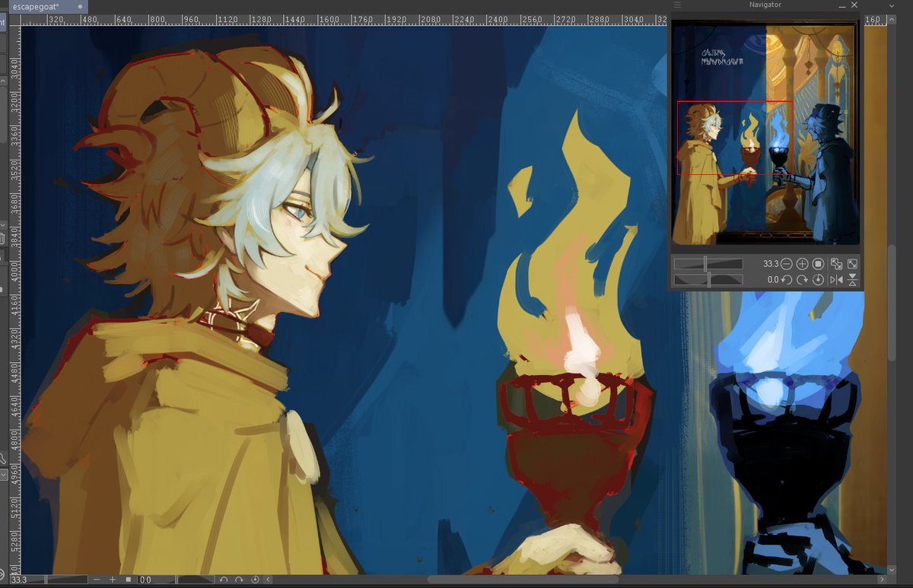Open the Navigator panel hamburger menu
The height and width of the screenshot is (588, 913).
tap(676, 5)
